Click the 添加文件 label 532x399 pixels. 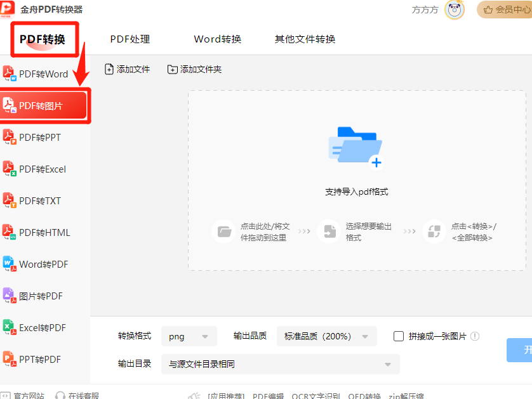coord(133,69)
